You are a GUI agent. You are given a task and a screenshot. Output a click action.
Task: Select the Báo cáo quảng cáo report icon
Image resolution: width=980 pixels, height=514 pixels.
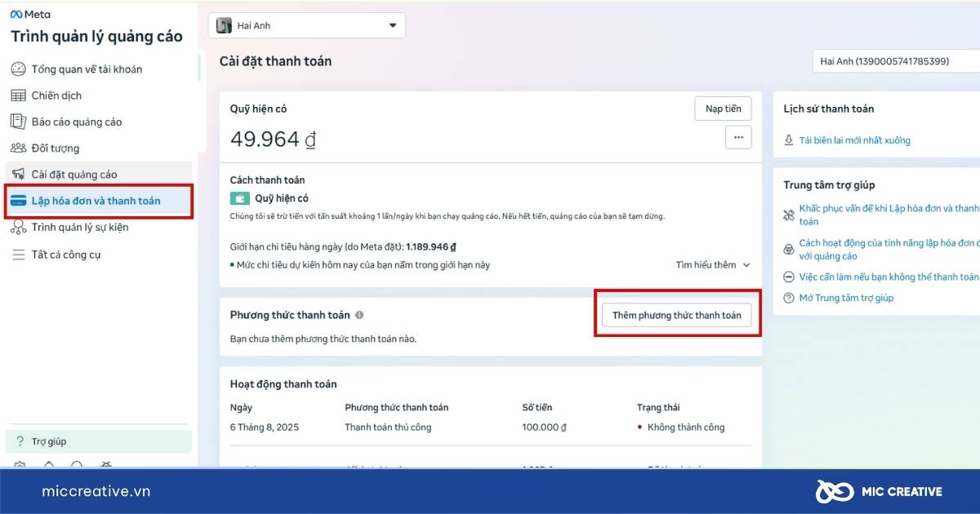click(18, 122)
